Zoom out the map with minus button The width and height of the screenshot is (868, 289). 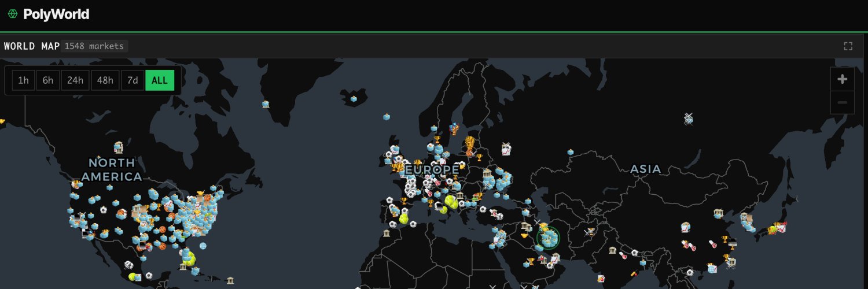coord(842,103)
